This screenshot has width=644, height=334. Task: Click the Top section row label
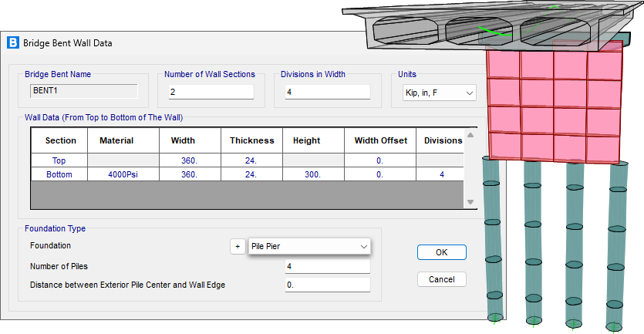pyautogui.click(x=59, y=160)
